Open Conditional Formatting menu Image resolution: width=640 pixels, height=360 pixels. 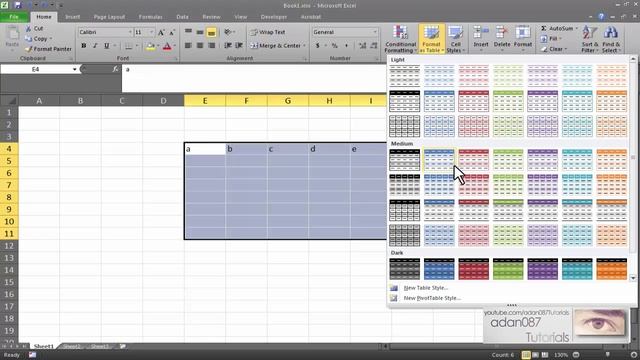coord(400,39)
